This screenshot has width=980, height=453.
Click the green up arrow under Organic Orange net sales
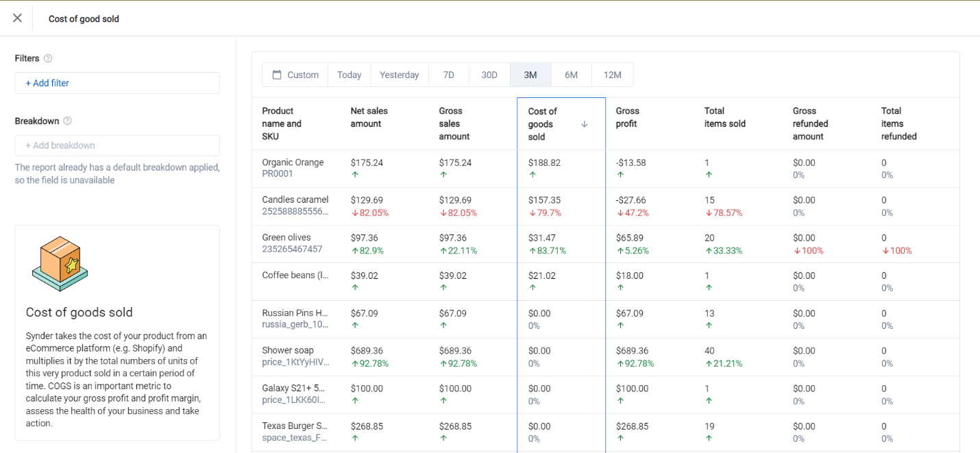click(354, 175)
